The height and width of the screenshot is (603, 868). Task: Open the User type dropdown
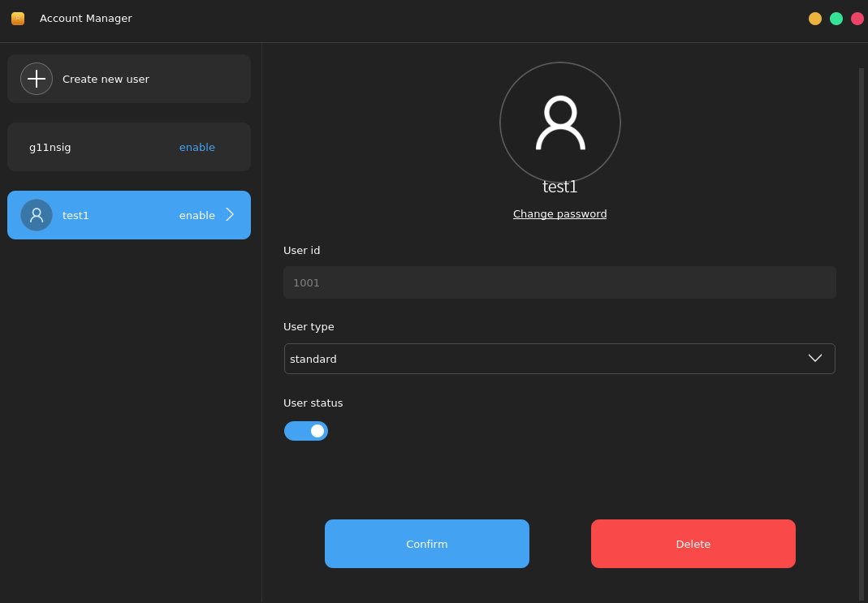click(x=559, y=359)
